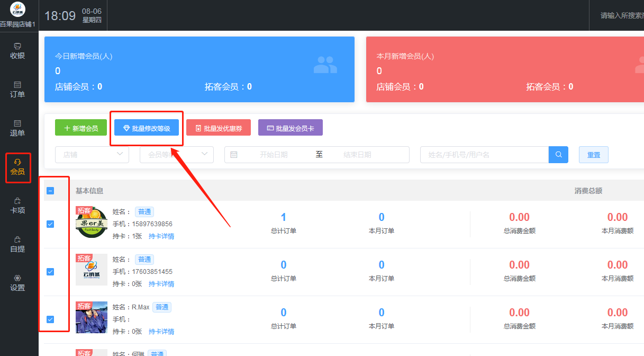This screenshot has width=644, height=356.
Task: Uncheck the member 15897639856 checkbox
Action: coord(50,224)
